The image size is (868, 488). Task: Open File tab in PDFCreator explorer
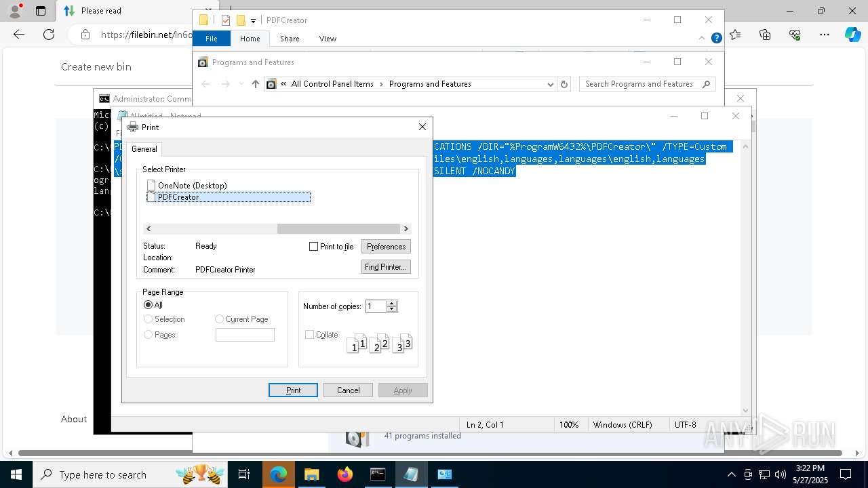(x=212, y=39)
